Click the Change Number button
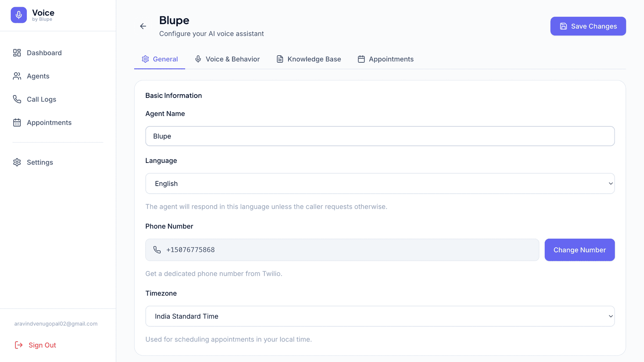This screenshot has width=644, height=362. click(579, 250)
